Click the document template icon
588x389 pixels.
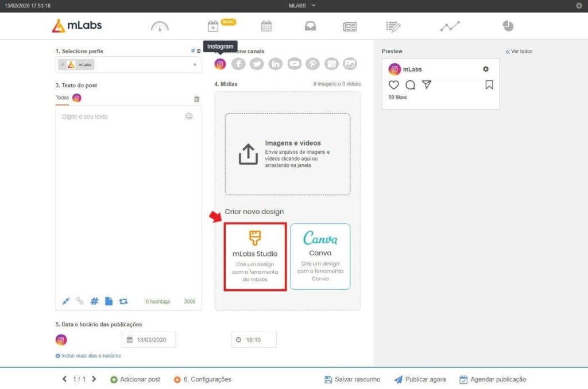point(109,301)
